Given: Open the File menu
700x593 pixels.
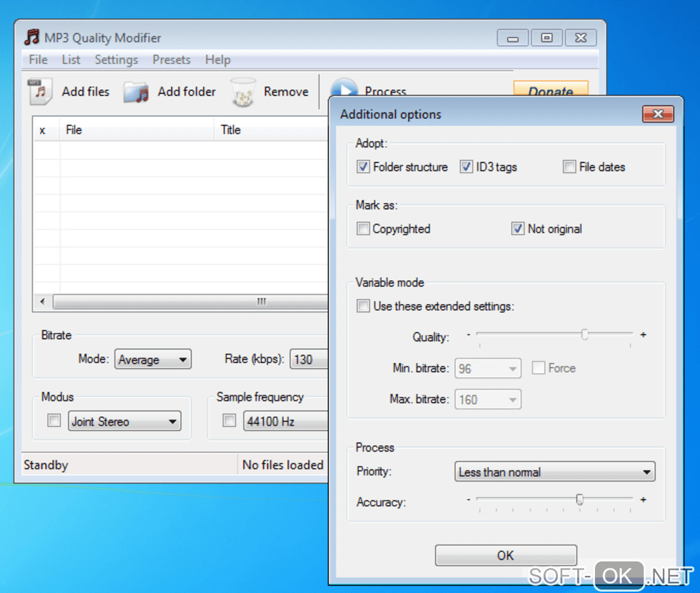Looking at the screenshot, I should click(x=38, y=60).
